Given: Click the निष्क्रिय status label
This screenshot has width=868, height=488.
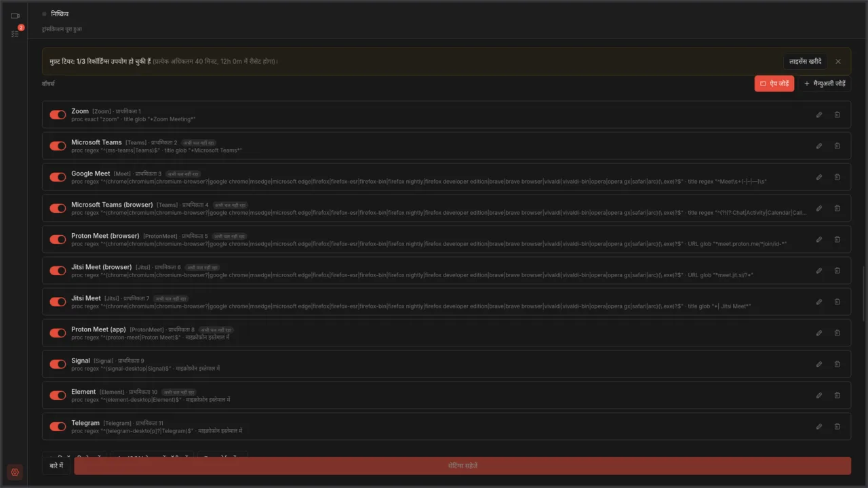Looking at the screenshot, I should [x=60, y=14].
